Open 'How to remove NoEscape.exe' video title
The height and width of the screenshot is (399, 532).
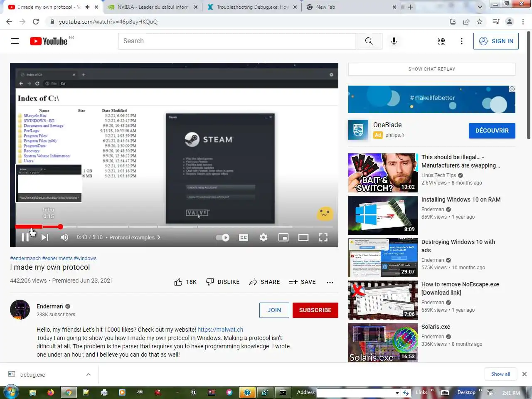pyautogui.click(x=460, y=288)
